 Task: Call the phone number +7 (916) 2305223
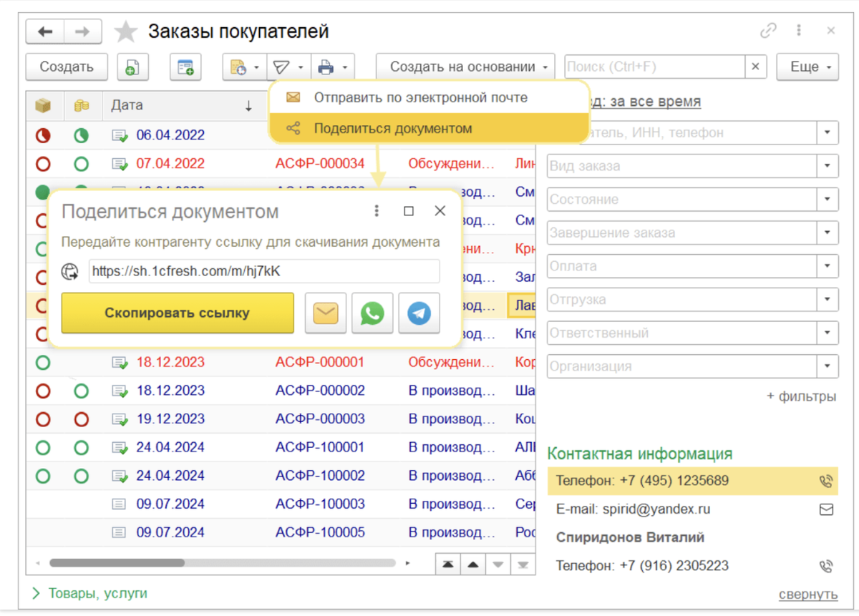[826, 566]
